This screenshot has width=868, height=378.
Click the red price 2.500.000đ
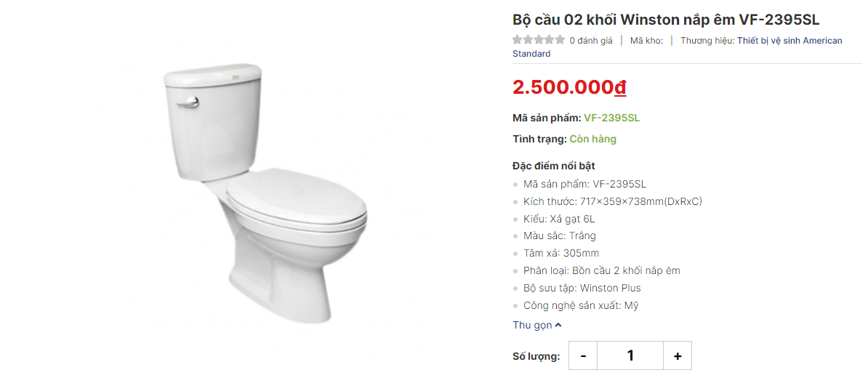[570, 87]
